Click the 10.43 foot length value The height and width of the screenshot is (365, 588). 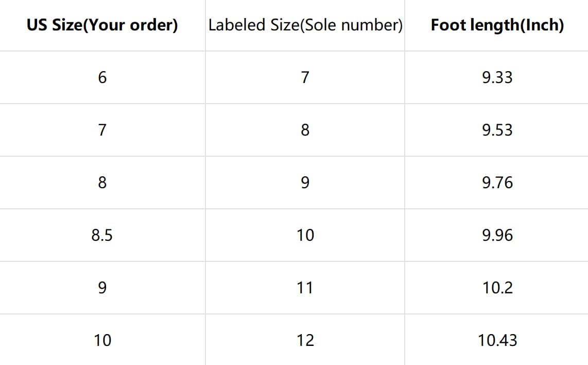click(x=497, y=340)
